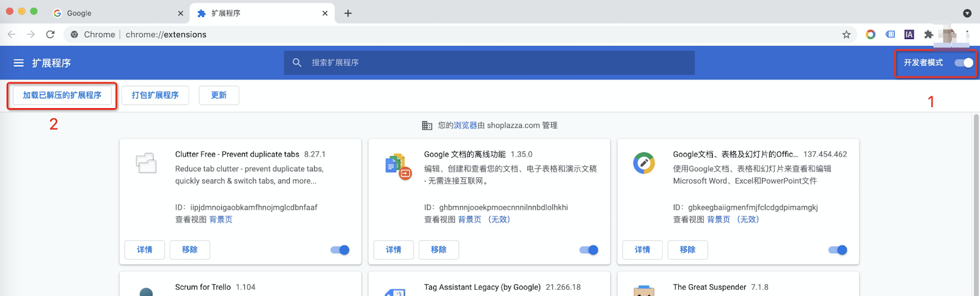Image resolution: width=980 pixels, height=296 pixels.
Task: Click the 浏览器 managed link
Action: point(466,125)
